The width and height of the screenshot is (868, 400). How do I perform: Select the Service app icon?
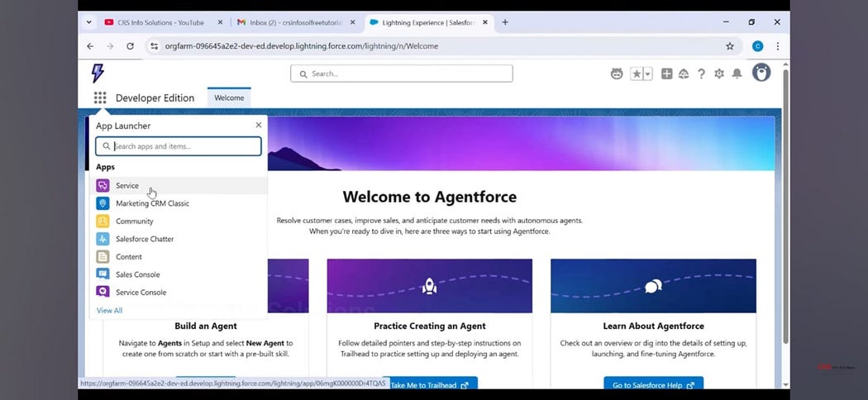[103, 185]
